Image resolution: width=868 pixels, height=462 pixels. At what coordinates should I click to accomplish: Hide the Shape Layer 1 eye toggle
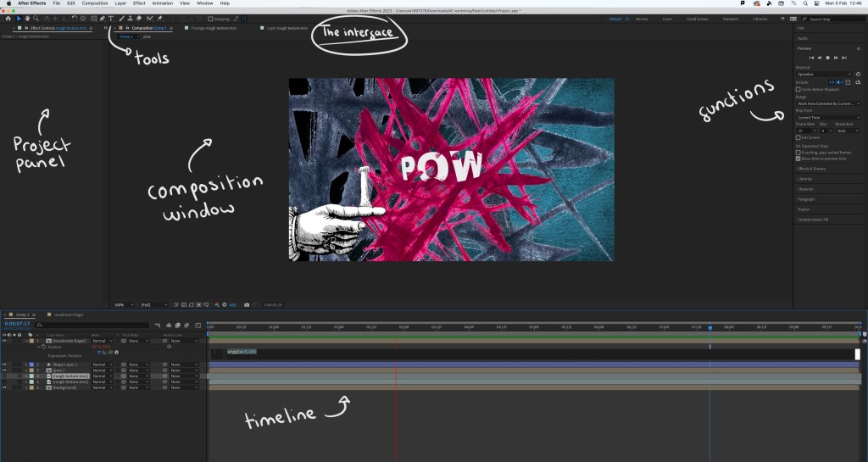[x=4, y=364]
